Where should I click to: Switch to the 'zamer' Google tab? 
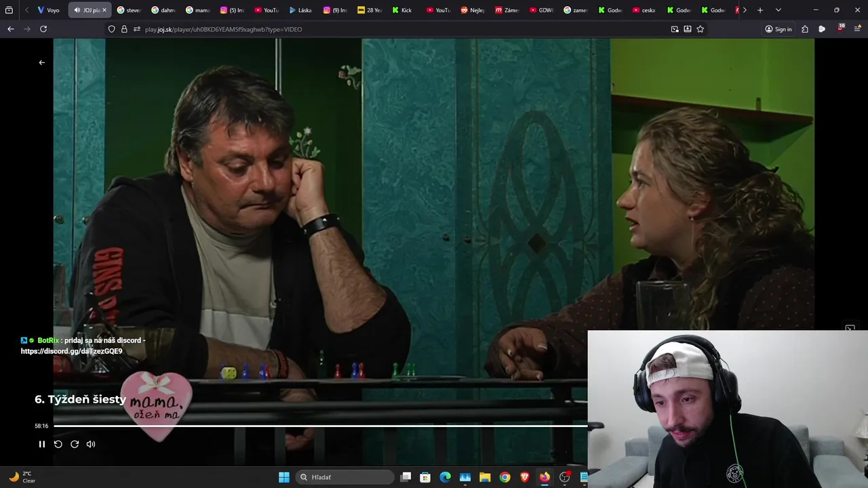click(577, 10)
